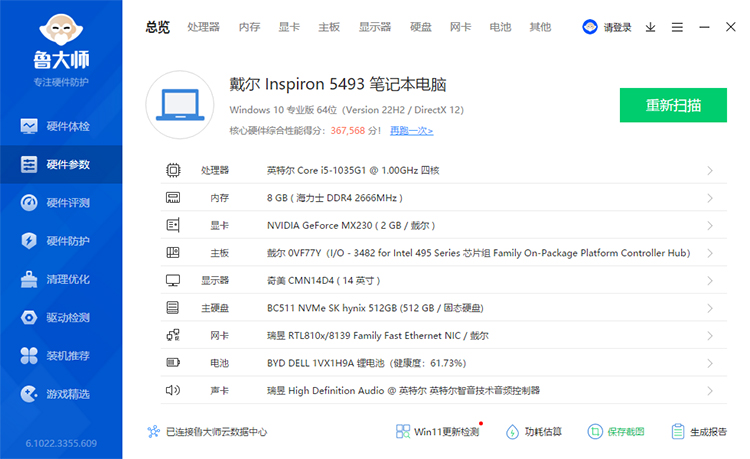Click the main hard disk icon

tap(173, 307)
